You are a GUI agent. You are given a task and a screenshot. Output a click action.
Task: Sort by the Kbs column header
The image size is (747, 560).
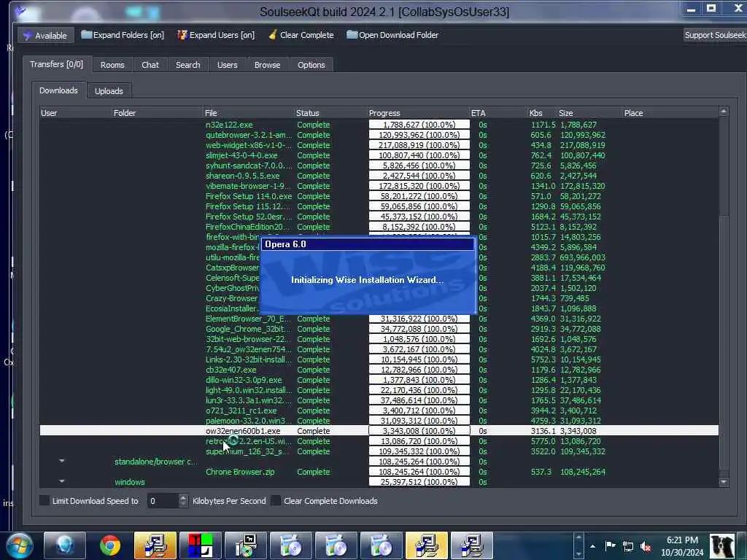(x=542, y=113)
